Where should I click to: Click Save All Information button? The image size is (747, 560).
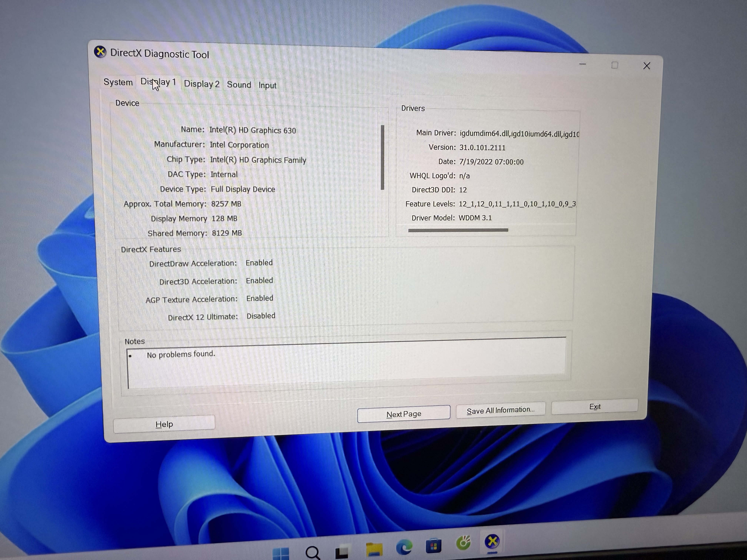click(500, 410)
